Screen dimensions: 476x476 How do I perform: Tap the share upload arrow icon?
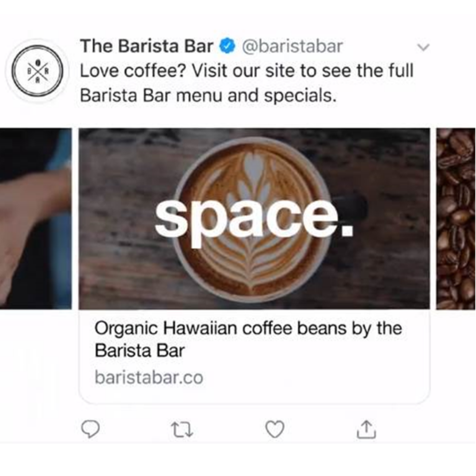[x=366, y=429]
